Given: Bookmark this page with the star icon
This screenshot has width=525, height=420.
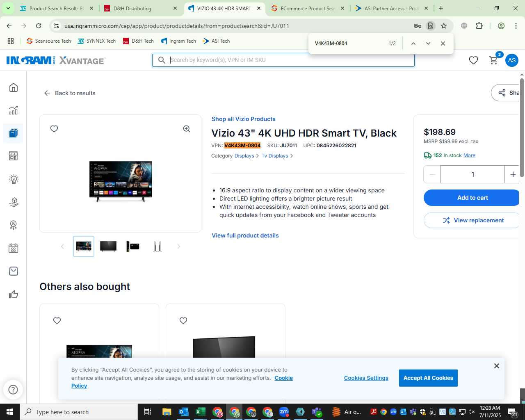Looking at the screenshot, I should point(444,26).
